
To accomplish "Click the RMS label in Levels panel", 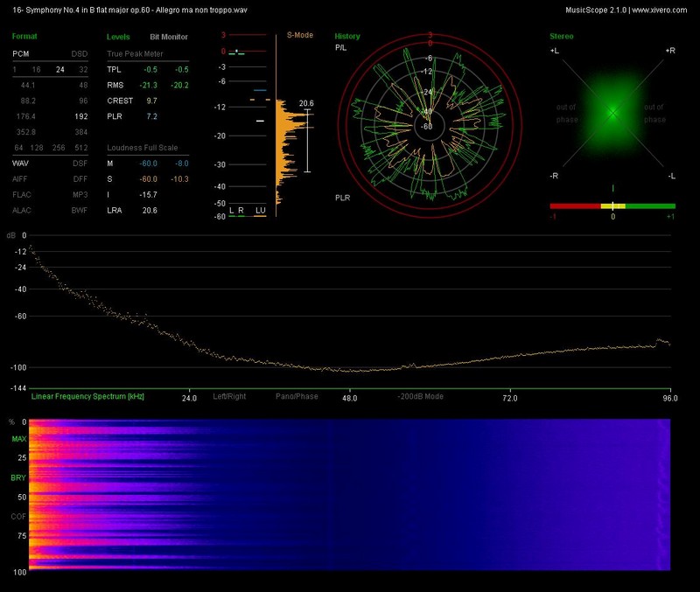I will (x=115, y=85).
